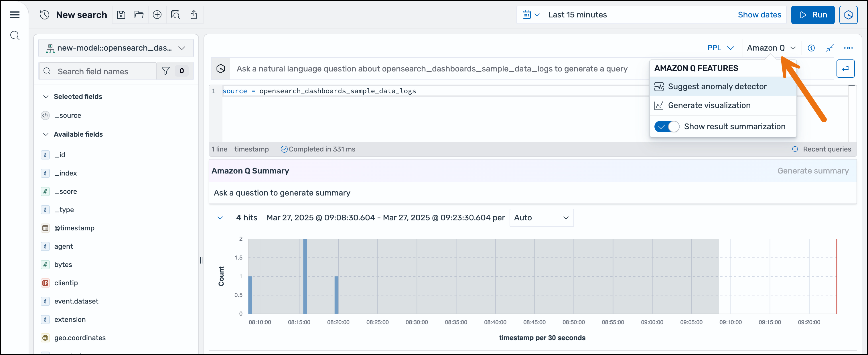Open the field filter by type button
Viewport: 868px width, 355px height.
click(x=166, y=71)
